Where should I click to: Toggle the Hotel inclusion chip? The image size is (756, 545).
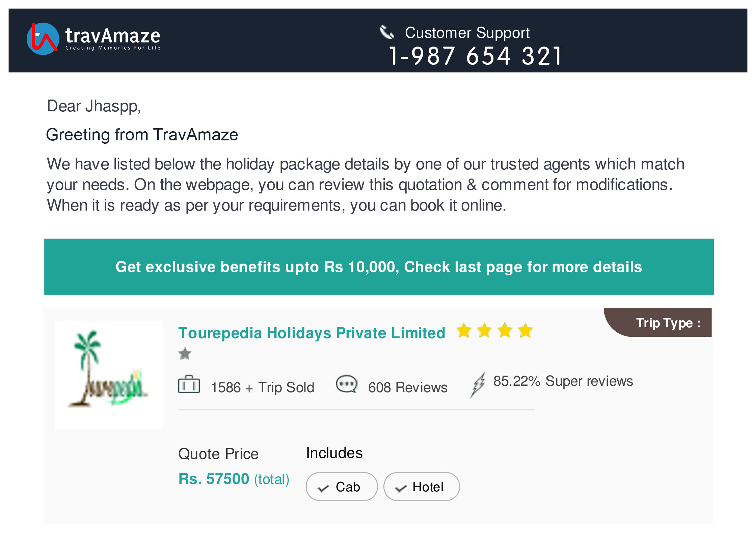point(422,487)
